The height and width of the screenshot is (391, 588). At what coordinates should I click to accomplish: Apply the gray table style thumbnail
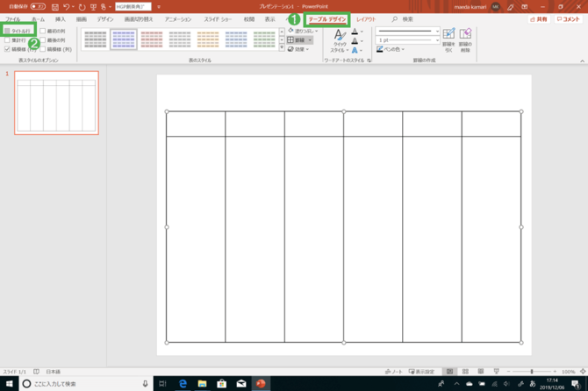96,39
